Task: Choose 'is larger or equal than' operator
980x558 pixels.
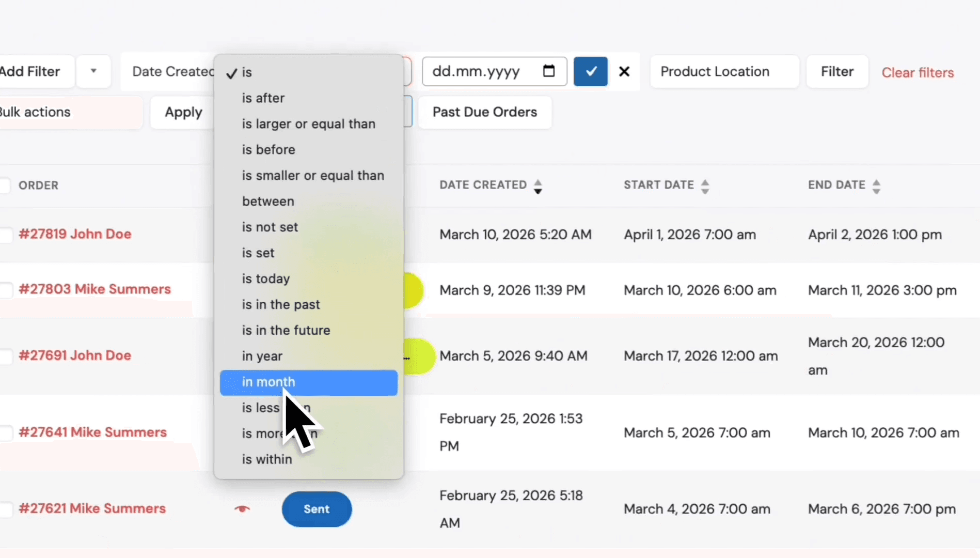Action: (309, 124)
